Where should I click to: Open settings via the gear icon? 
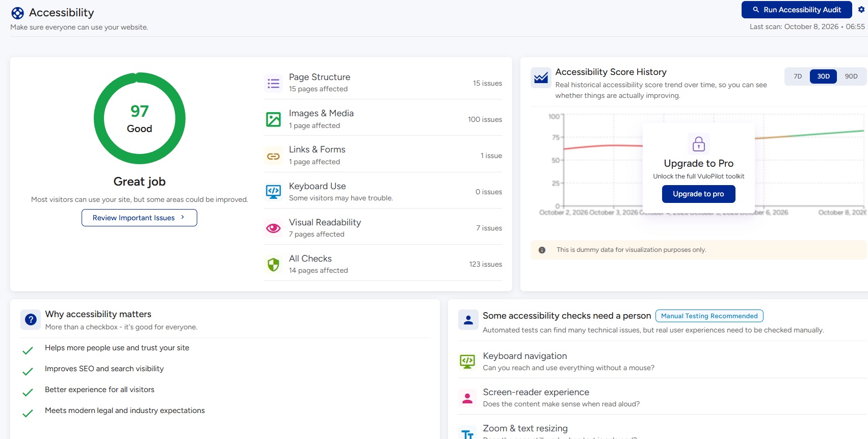coord(861,10)
